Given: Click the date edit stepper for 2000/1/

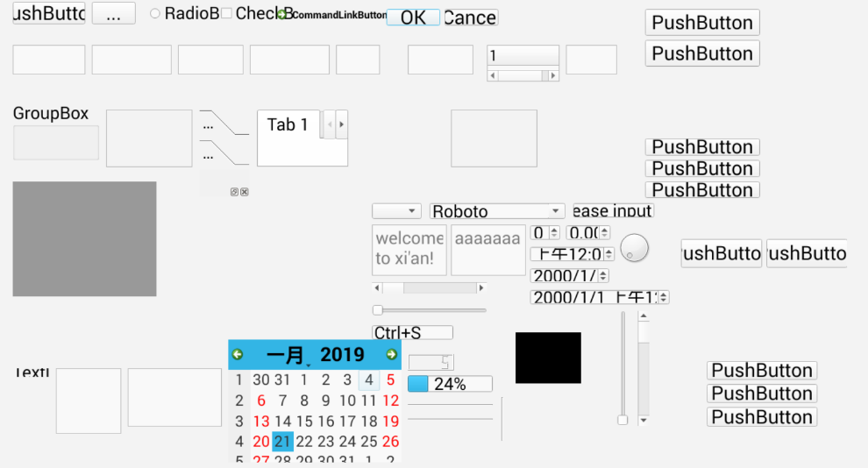Looking at the screenshot, I should pos(603,275).
